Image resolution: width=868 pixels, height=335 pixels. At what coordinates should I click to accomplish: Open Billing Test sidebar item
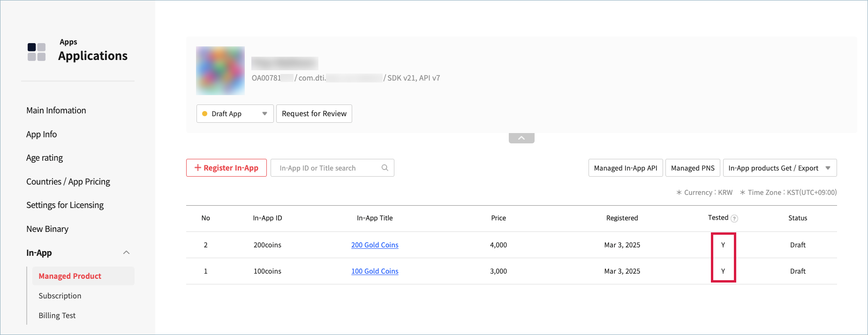tap(57, 316)
